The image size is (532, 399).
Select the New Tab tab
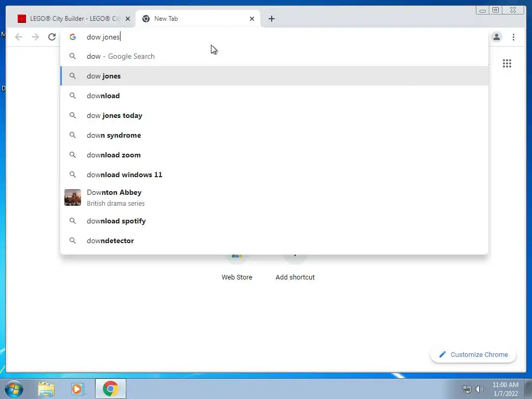coord(198,19)
